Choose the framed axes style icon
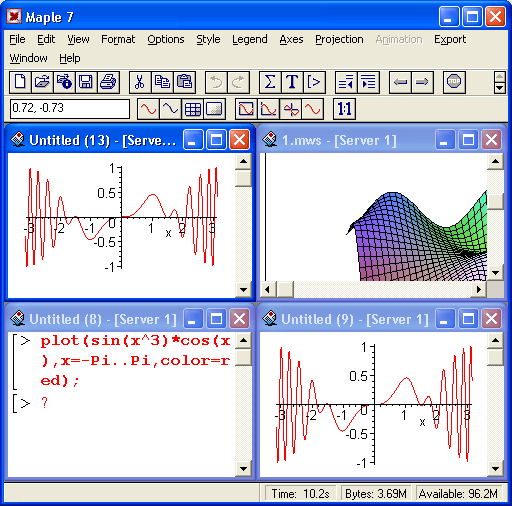 (268, 109)
